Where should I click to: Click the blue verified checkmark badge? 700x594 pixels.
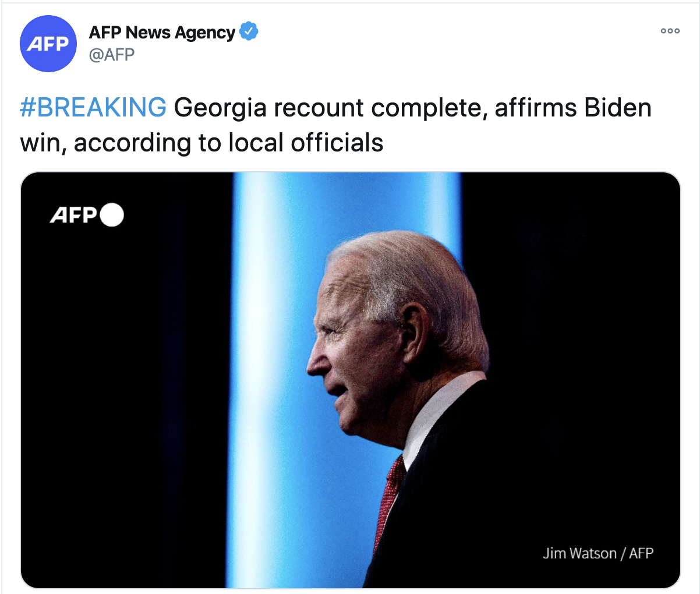249,32
